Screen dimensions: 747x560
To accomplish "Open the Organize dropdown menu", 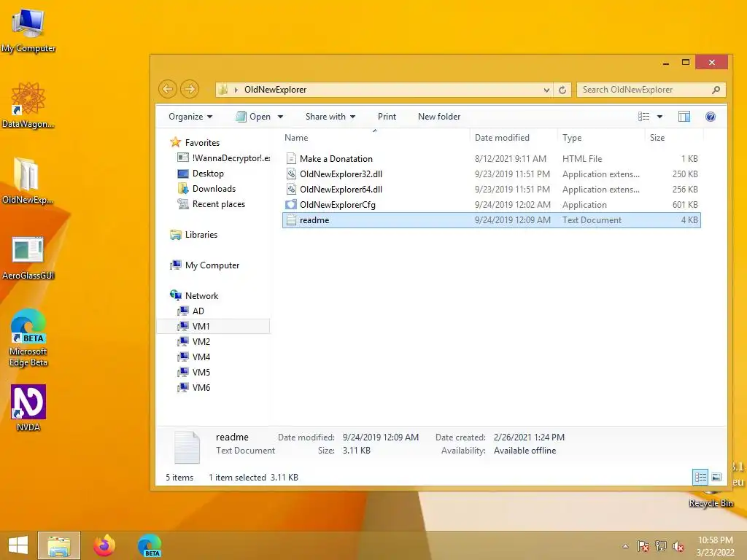I will coord(190,117).
